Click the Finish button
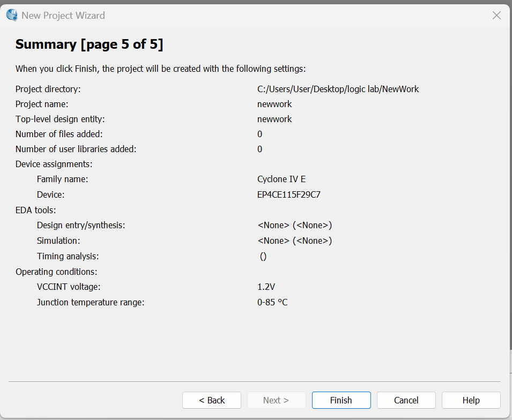 pyautogui.click(x=341, y=400)
